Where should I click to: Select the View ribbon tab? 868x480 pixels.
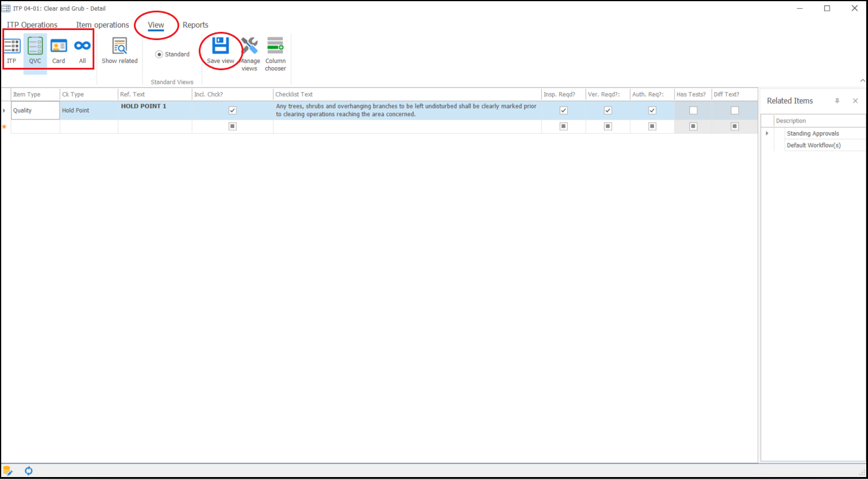(x=156, y=25)
